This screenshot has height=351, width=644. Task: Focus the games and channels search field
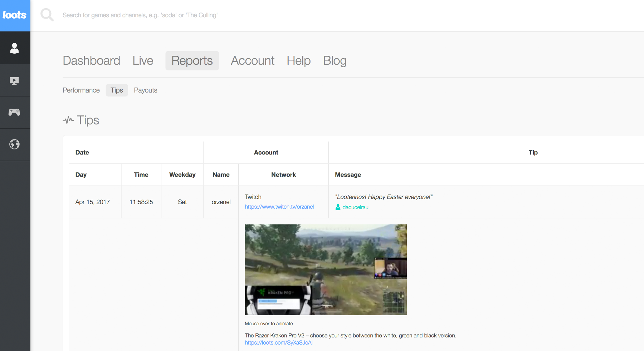point(140,15)
